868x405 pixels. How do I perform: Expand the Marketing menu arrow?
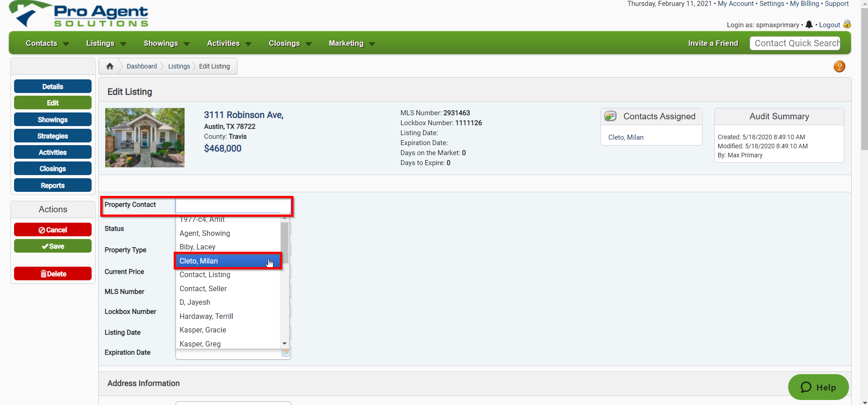(372, 44)
